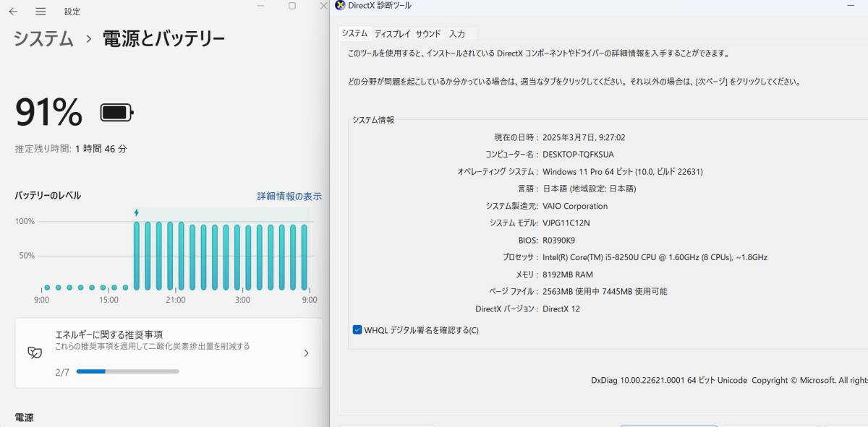
Task: Click the charging bolt marker on battery chart
Action: (136, 212)
